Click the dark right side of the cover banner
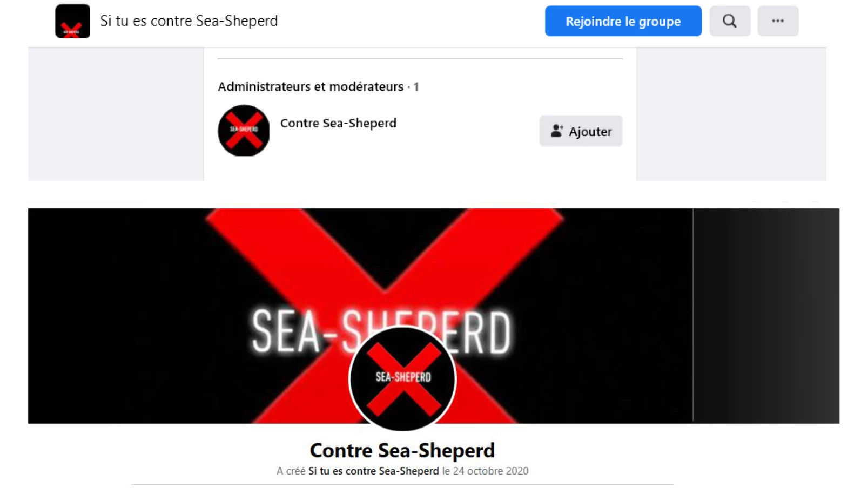This screenshot has height=488, width=868. tap(766, 316)
